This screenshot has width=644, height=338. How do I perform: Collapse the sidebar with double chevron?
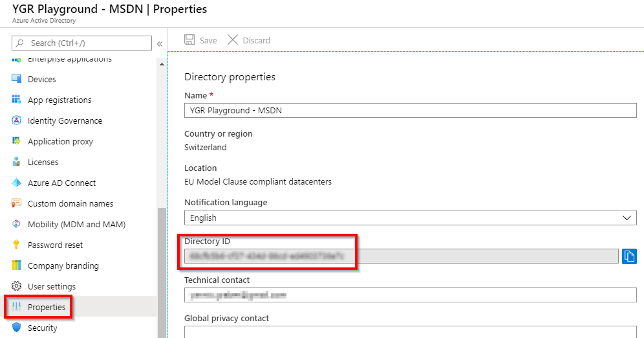click(160, 43)
